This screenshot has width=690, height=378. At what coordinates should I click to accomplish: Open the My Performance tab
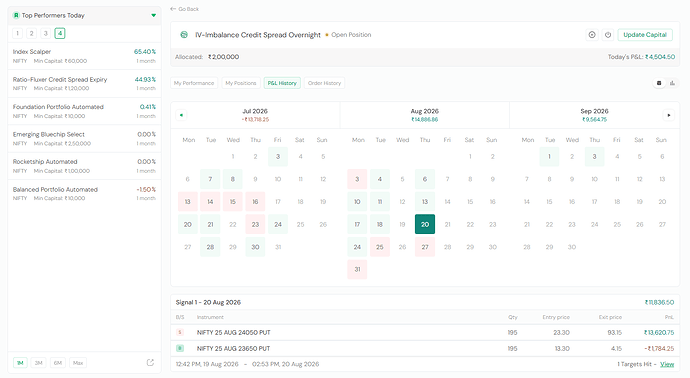[194, 83]
